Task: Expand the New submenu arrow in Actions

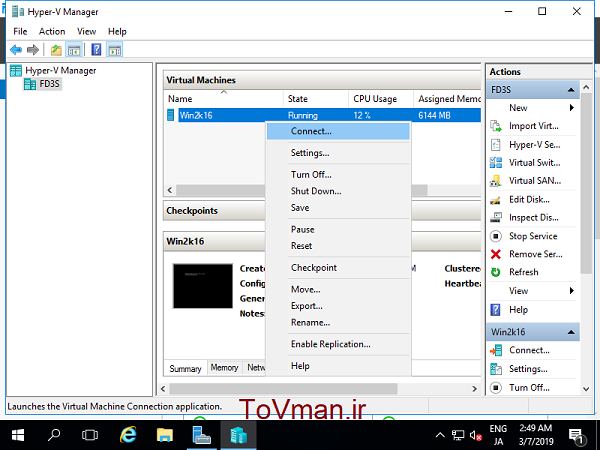Action: 572,108
